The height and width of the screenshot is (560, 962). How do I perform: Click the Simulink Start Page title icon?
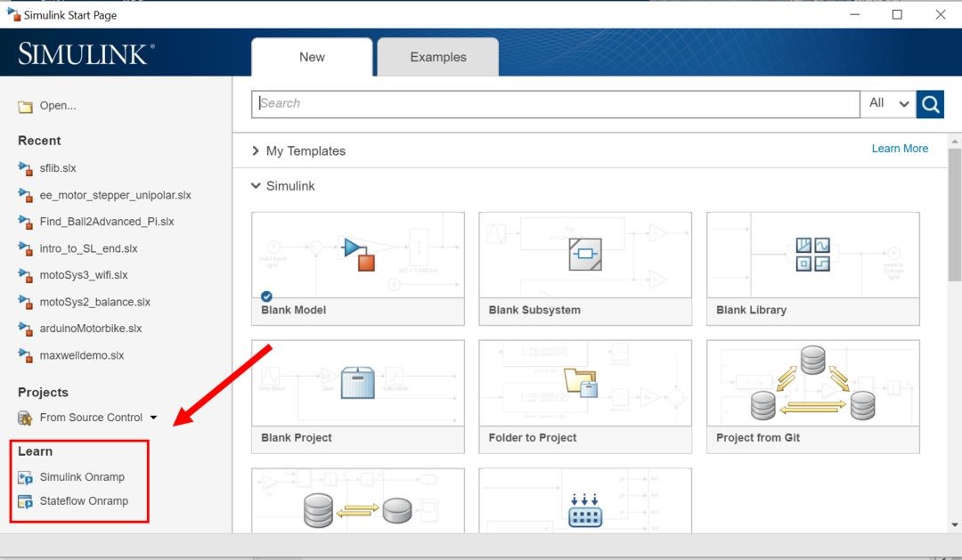[12, 14]
